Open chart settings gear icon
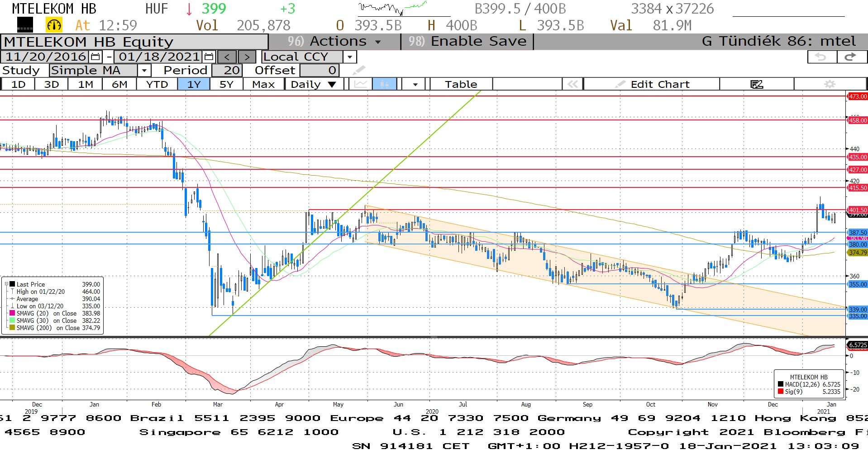This screenshot has width=868, height=464. pos(830,84)
